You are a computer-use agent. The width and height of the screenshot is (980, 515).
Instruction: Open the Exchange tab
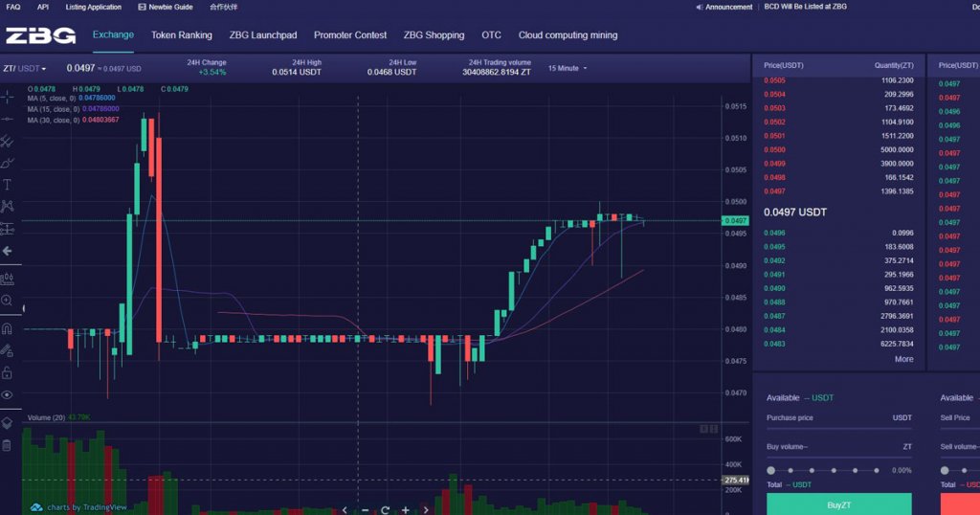tap(113, 34)
